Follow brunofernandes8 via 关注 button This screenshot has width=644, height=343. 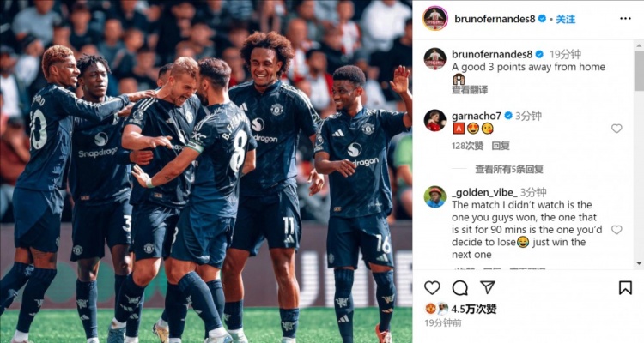click(x=566, y=19)
